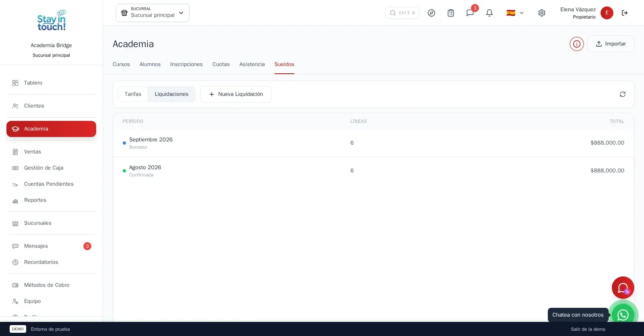The height and width of the screenshot is (336, 644).
Task: Open Mensajes in the sidebar
Action: [x=51, y=246]
